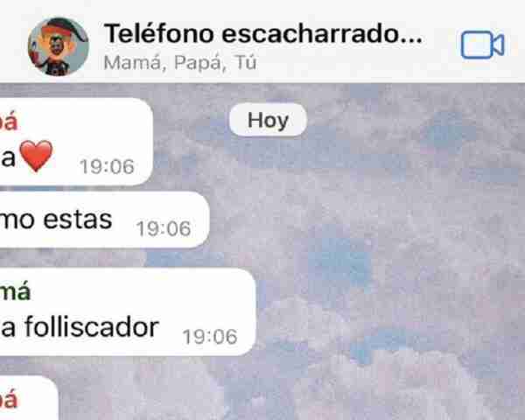Open the group profile picture avatar
Screen dimensions: 525x420
(x=59, y=46)
